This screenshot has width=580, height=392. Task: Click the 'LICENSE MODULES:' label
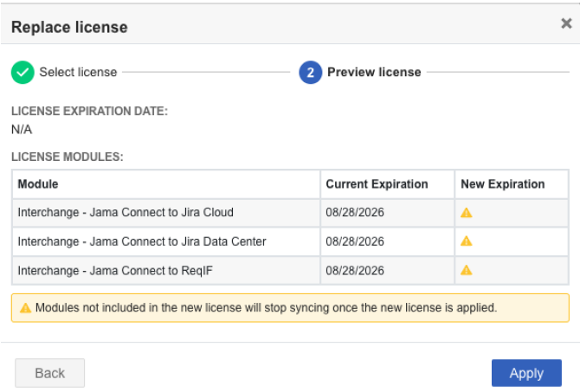pos(68,157)
